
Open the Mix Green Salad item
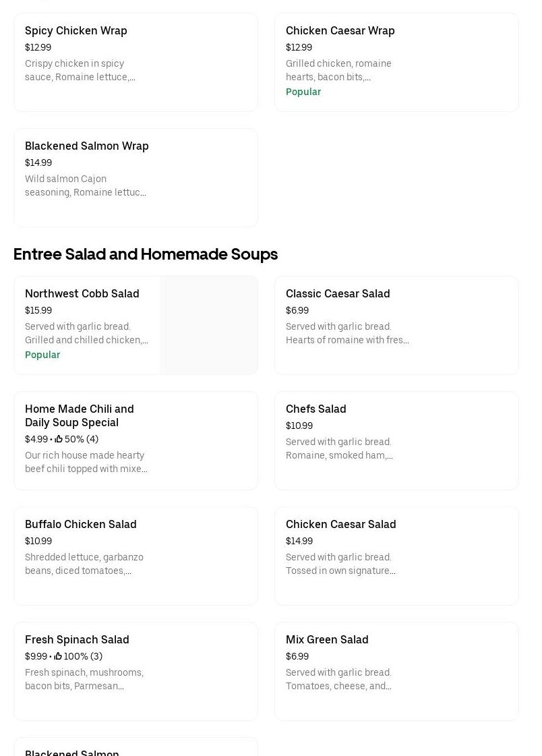[x=396, y=671]
